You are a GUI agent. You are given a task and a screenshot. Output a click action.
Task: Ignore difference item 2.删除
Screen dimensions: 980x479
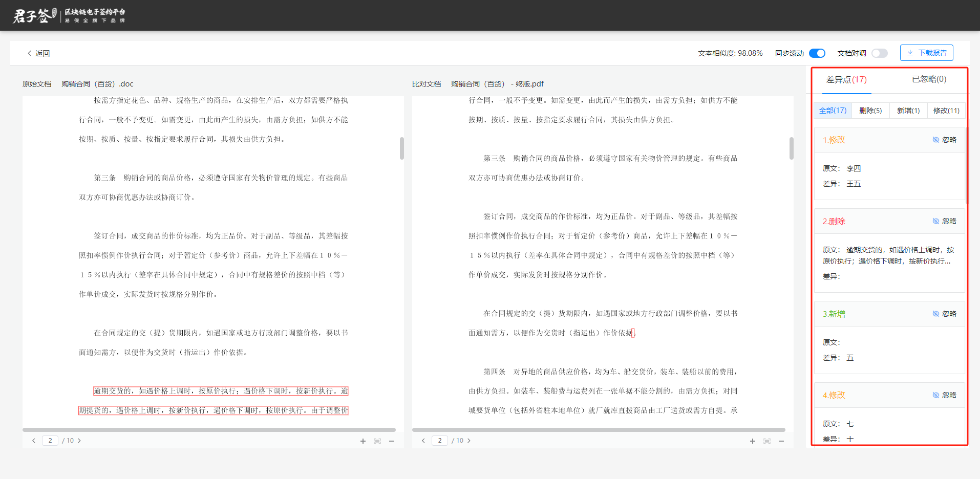pos(944,221)
